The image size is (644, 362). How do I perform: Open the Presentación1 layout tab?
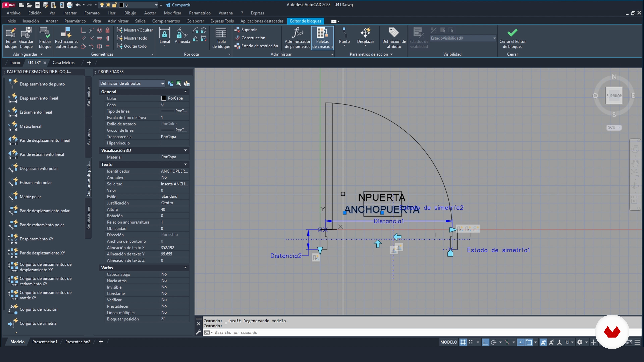coord(45,342)
